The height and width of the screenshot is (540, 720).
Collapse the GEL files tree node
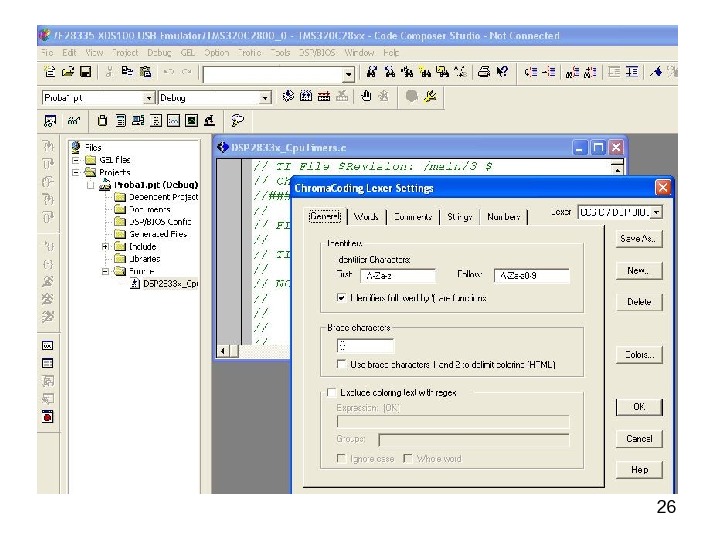[x=76, y=160]
